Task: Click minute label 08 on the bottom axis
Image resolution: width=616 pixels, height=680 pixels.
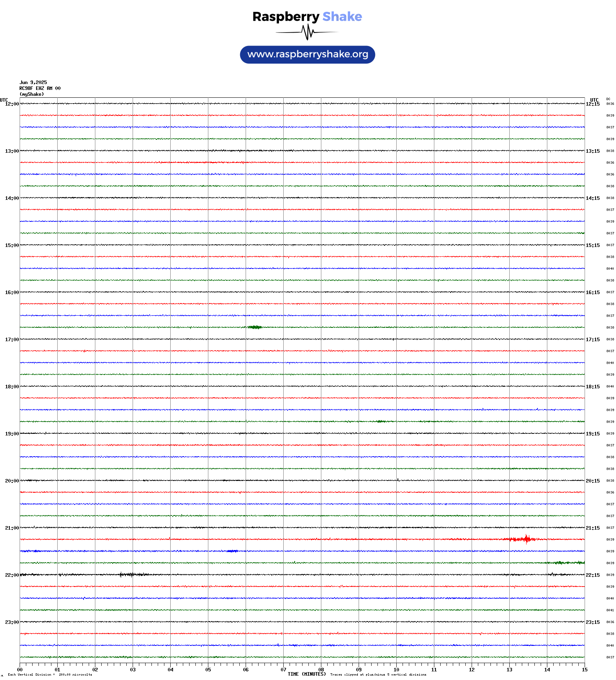Action: click(321, 670)
